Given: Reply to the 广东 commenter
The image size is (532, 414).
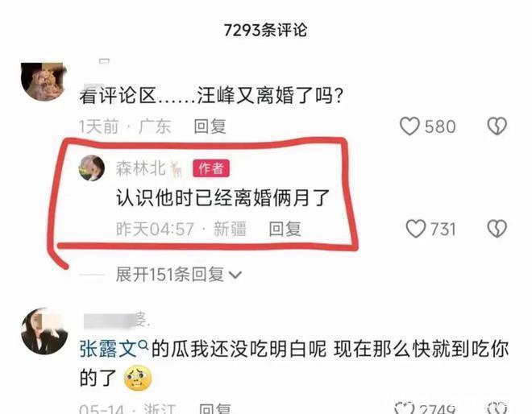Looking at the screenshot, I should 210,126.
